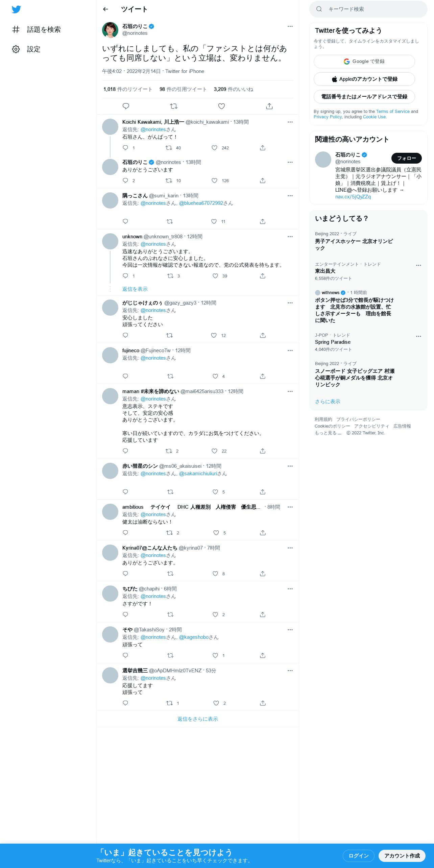Like the main tweet by 石垣のりこ
Image resolution: width=434 pixels, height=868 pixels.
tap(221, 106)
